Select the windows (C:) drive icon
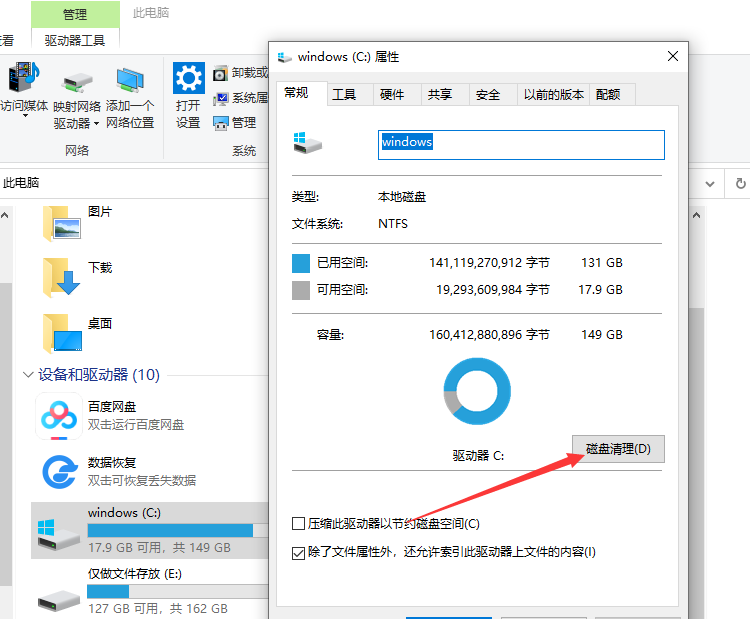750x619 pixels. [x=58, y=534]
